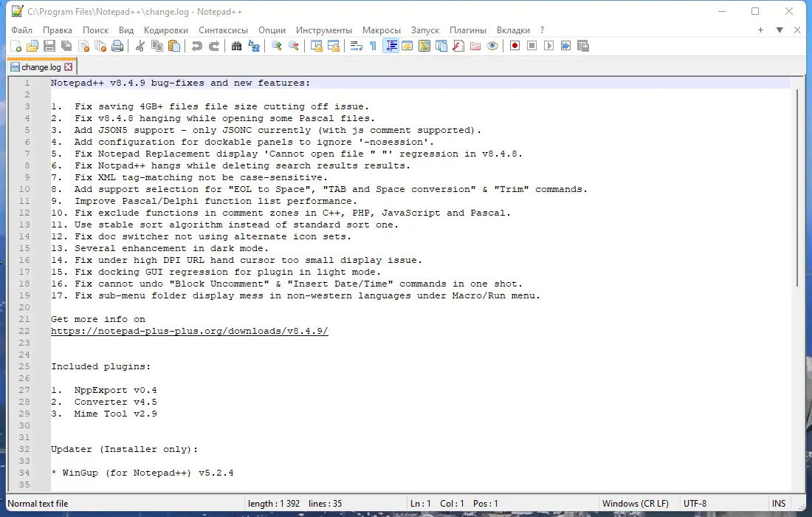Open the Поиск menu
The width and height of the screenshot is (812, 517).
(x=96, y=30)
